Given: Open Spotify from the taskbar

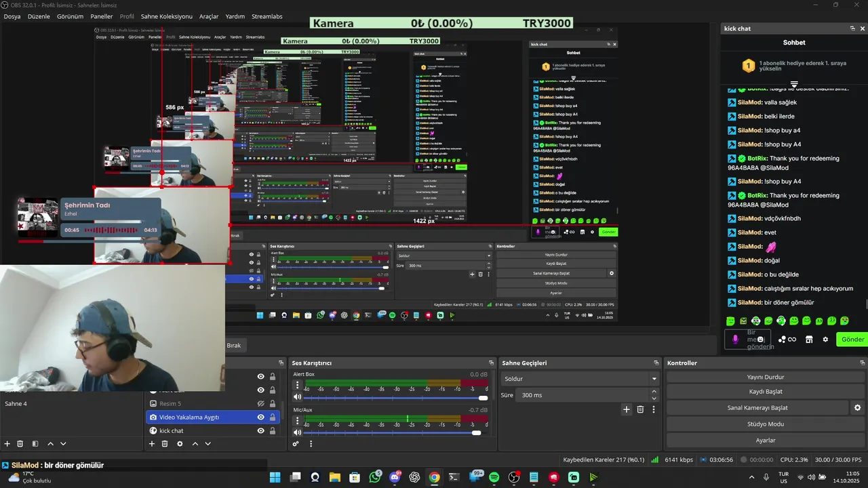Looking at the screenshot, I should (x=494, y=477).
